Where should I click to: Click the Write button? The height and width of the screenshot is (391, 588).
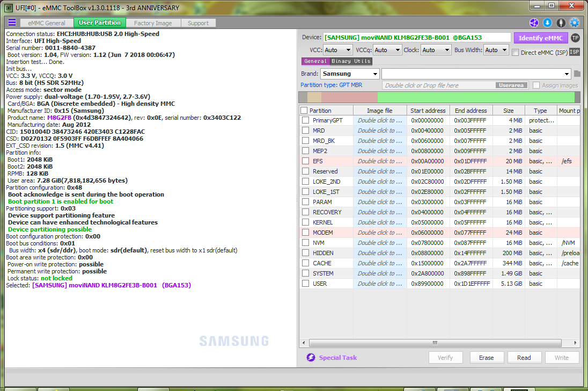pyautogui.click(x=562, y=358)
